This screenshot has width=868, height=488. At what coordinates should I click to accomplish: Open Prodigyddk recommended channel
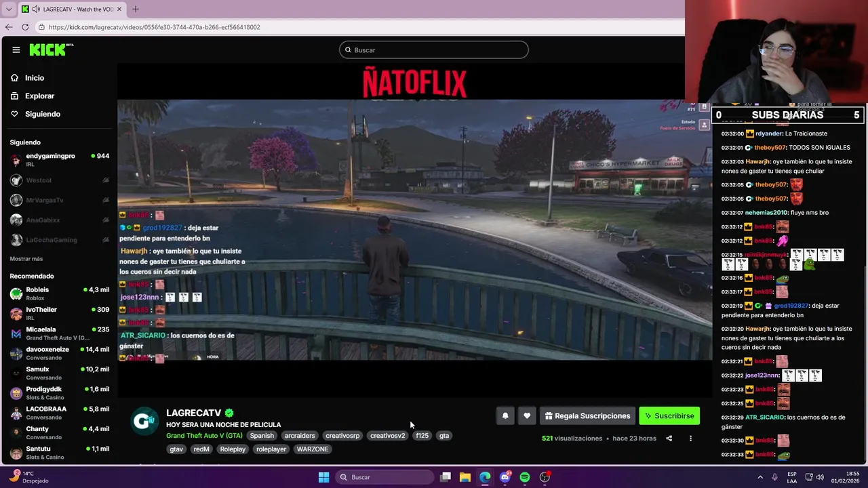coord(60,393)
